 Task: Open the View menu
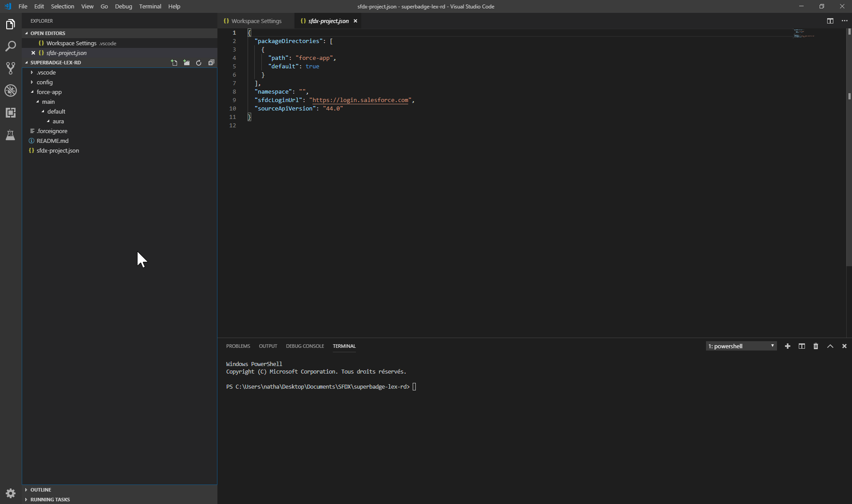point(87,6)
